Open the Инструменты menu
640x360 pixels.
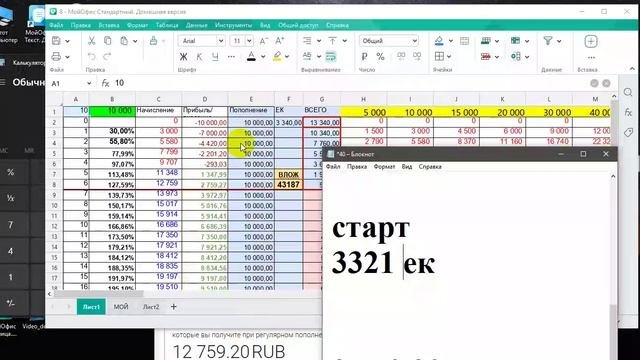click(x=233, y=25)
